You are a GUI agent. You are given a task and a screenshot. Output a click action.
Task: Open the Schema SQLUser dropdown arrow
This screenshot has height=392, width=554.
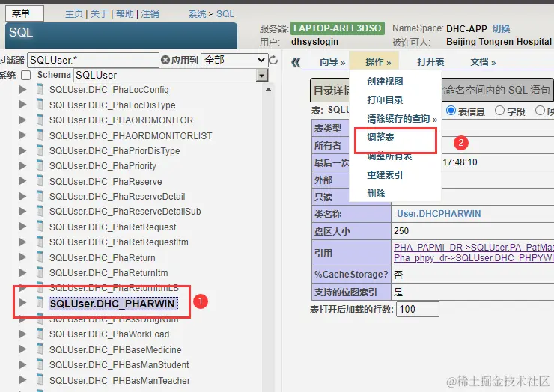(x=261, y=76)
